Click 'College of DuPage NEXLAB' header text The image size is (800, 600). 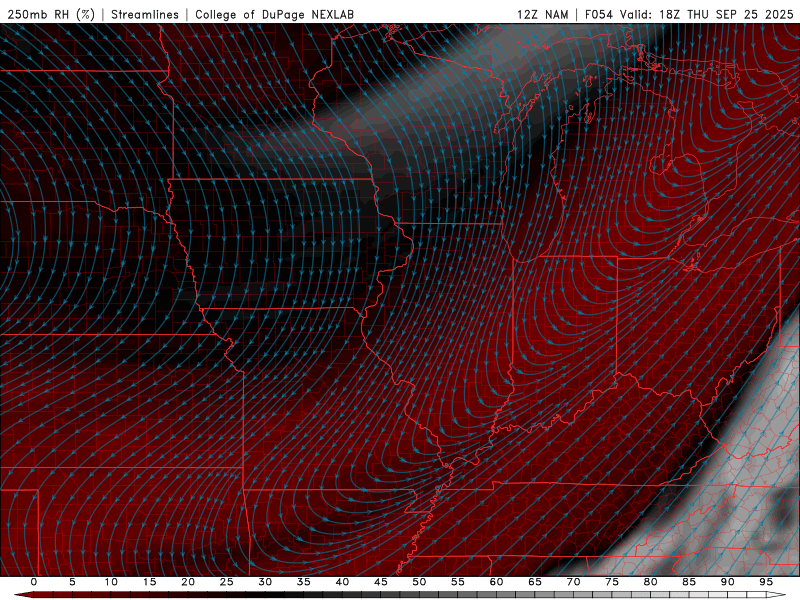point(274,14)
